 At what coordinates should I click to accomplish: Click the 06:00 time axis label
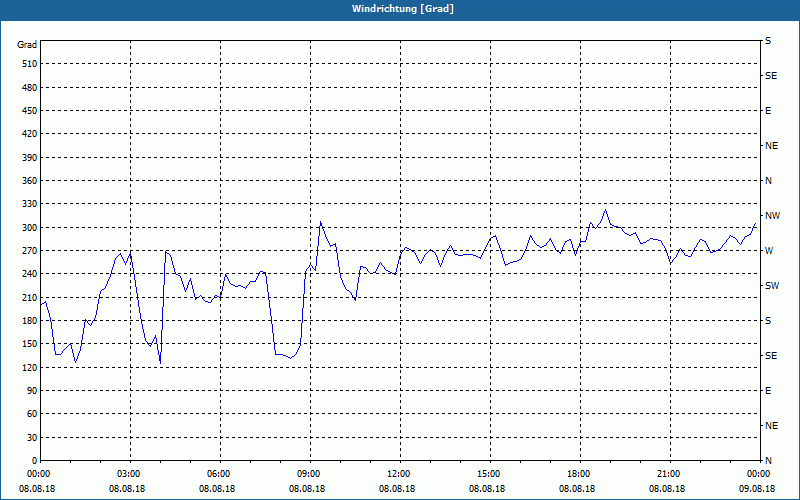tap(220, 474)
